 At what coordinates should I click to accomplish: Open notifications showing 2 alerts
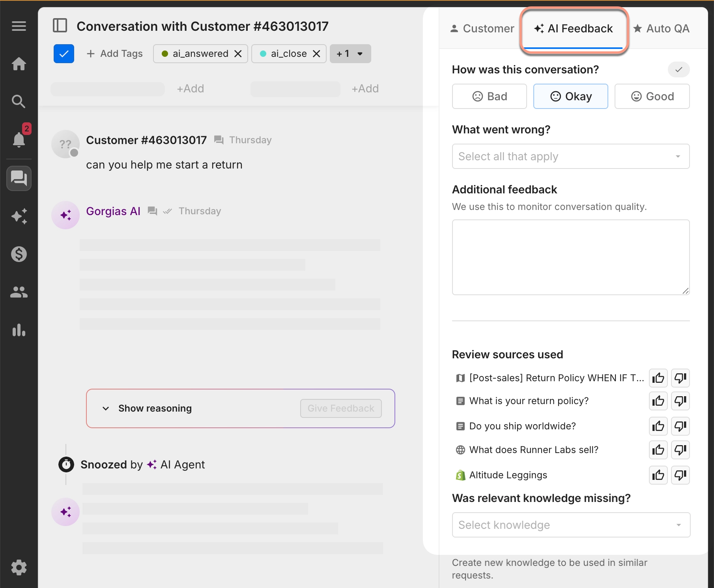[x=19, y=140]
